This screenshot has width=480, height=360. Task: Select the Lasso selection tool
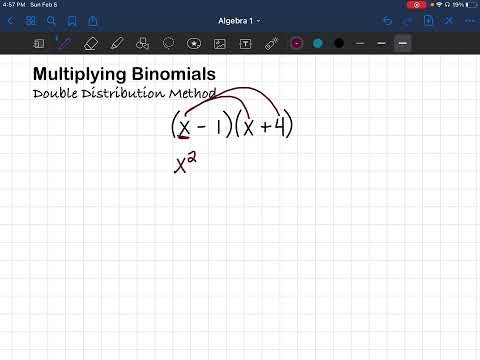tap(168, 43)
